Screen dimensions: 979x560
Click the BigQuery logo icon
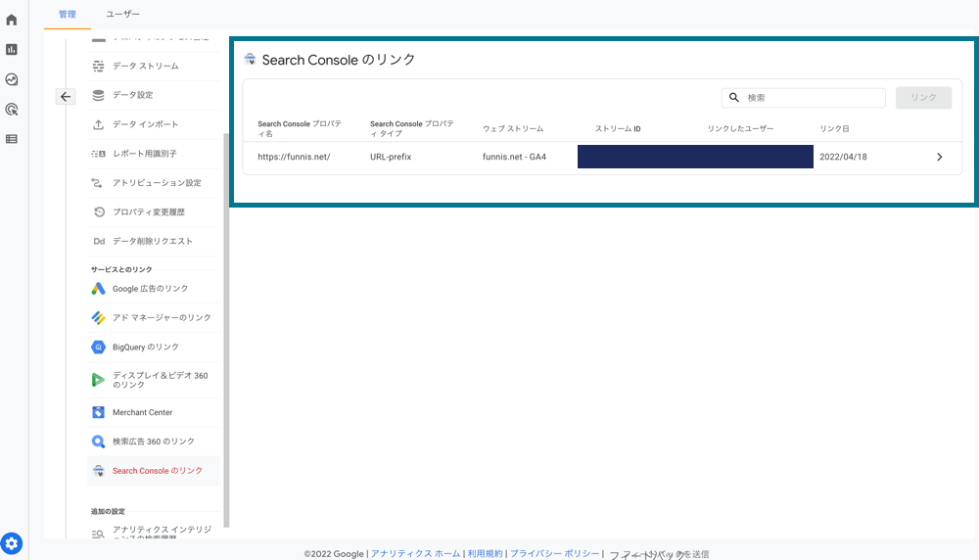coord(98,348)
